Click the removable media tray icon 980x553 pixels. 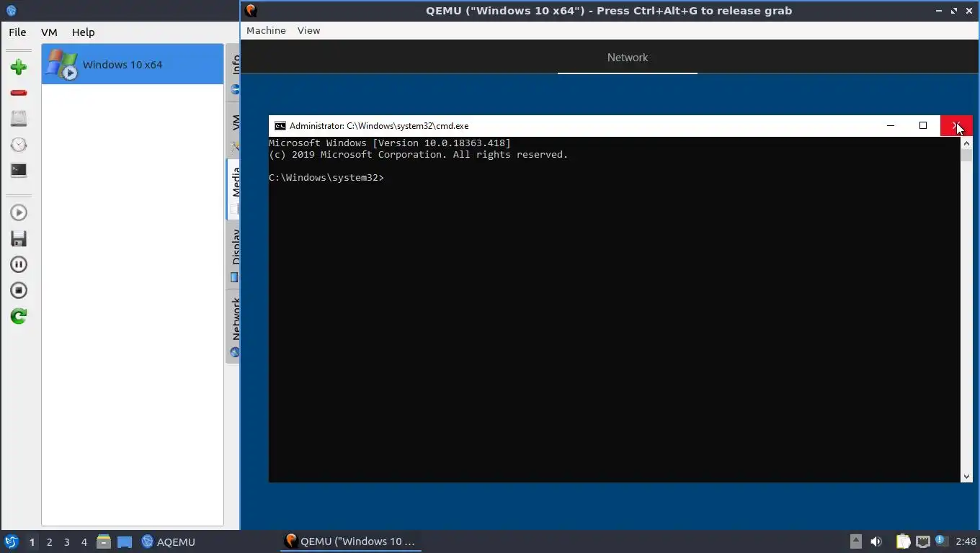[x=855, y=541]
